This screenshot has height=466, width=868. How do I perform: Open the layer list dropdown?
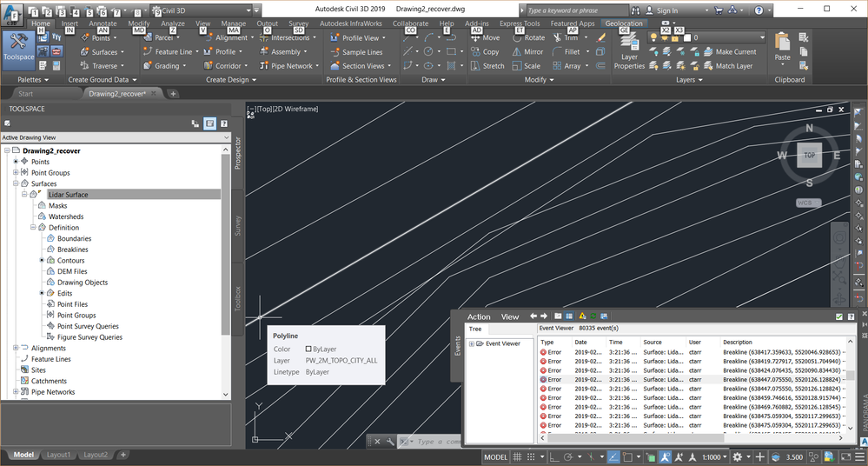click(762, 37)
